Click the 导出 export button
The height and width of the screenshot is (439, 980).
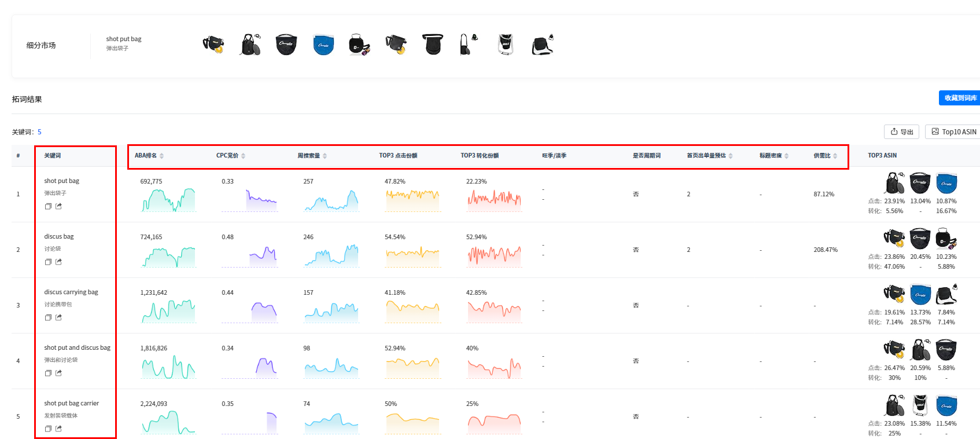tap(901, 132)
